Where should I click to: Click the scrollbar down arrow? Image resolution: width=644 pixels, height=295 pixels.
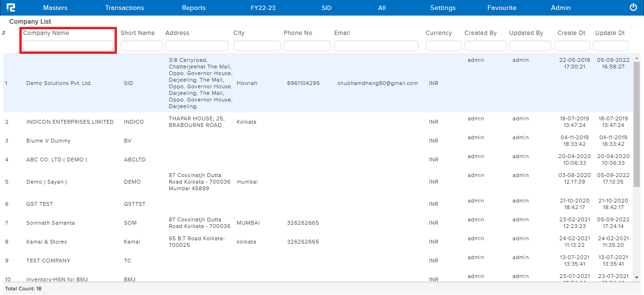(636, 278)
